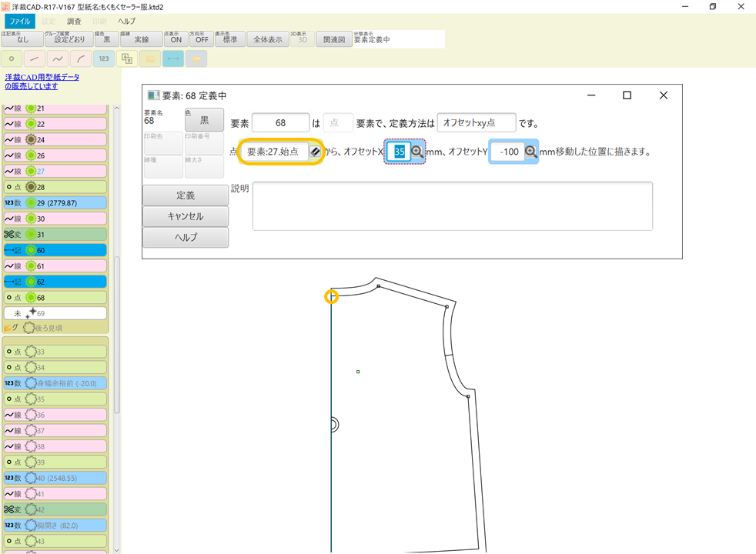Select the straight line drawing tool
Image resolution: width=756 pixels, height=554 pixels.
pos(34,58)
